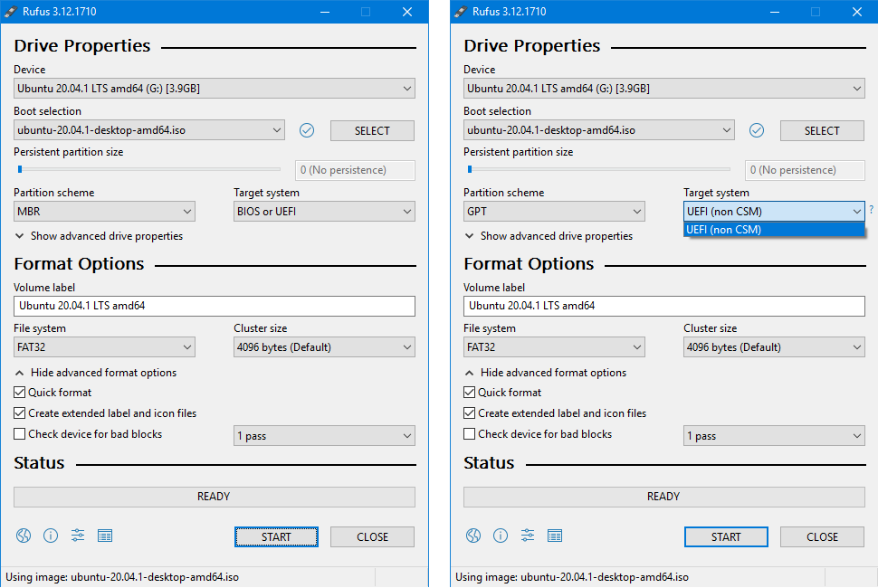Click START button in left window

point(276,536)
